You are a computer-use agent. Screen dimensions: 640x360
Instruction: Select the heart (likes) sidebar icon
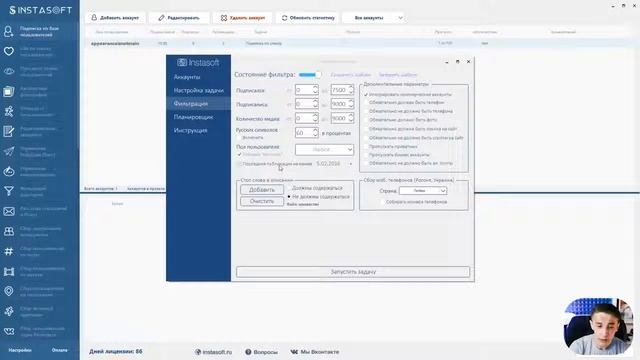coord(9,51)
